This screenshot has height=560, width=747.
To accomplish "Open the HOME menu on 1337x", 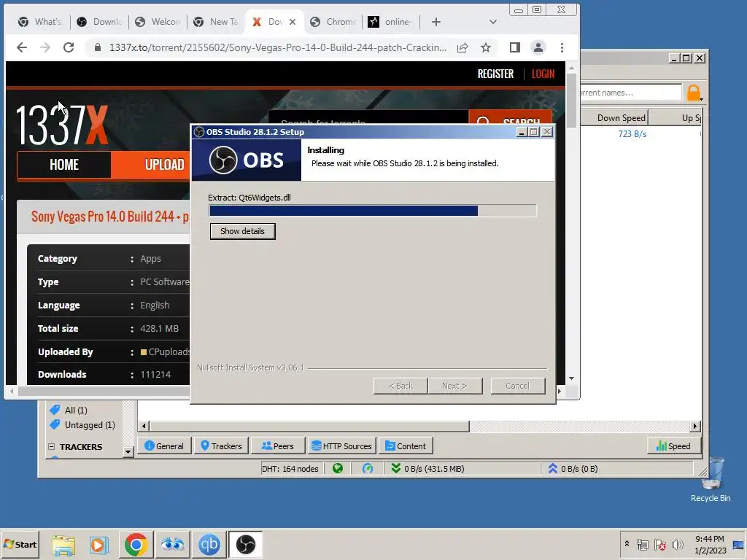I will click(64, 165).
